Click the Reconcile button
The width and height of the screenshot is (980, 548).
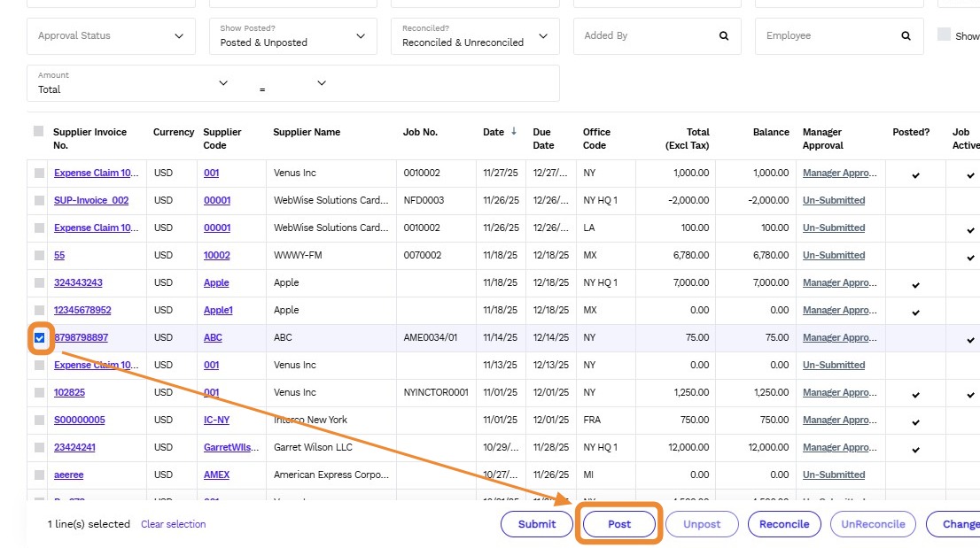784,524
